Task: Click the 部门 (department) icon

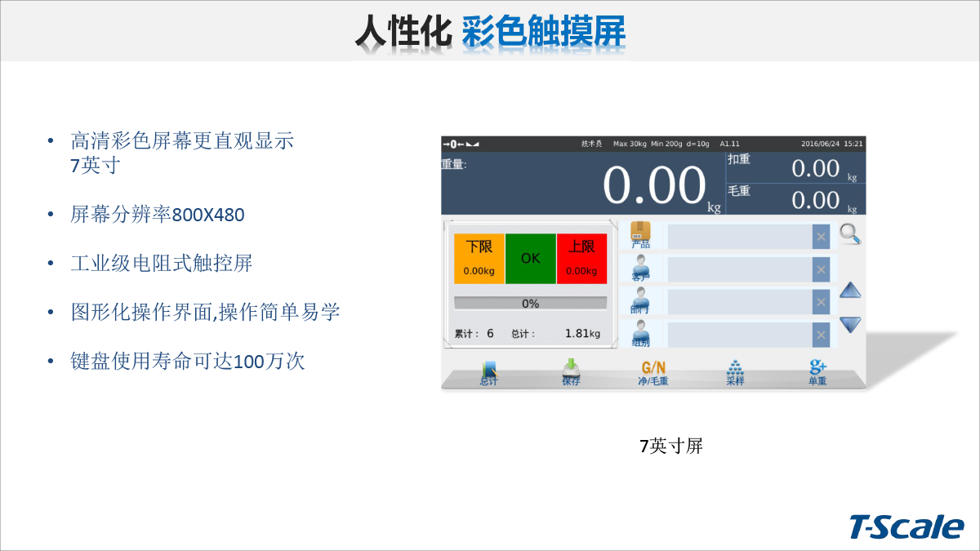Action: pos(641,300)
